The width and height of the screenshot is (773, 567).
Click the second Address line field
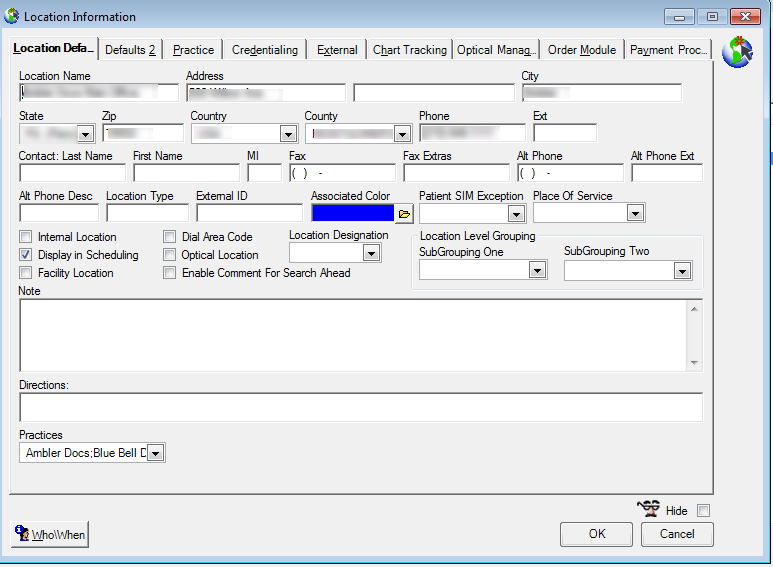[434, 93]
